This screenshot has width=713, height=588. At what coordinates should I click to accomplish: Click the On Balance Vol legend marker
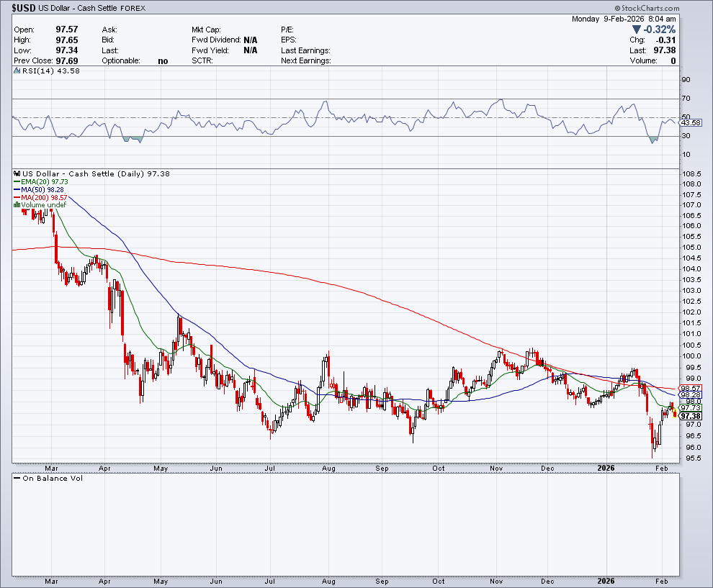click(17, 479)
